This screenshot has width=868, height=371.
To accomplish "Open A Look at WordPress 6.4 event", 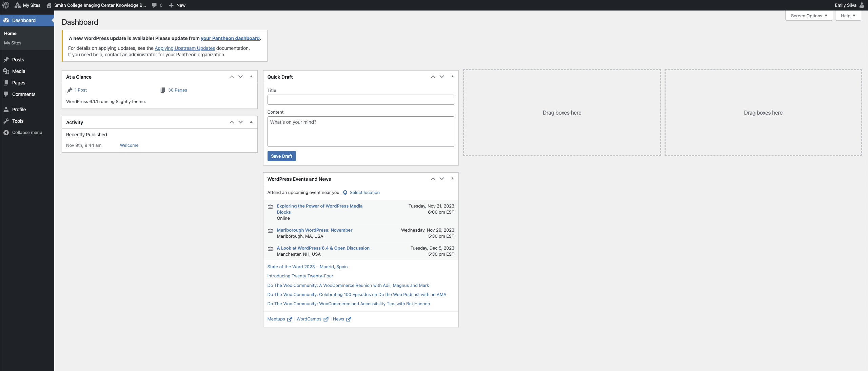I will pos(323,248).
